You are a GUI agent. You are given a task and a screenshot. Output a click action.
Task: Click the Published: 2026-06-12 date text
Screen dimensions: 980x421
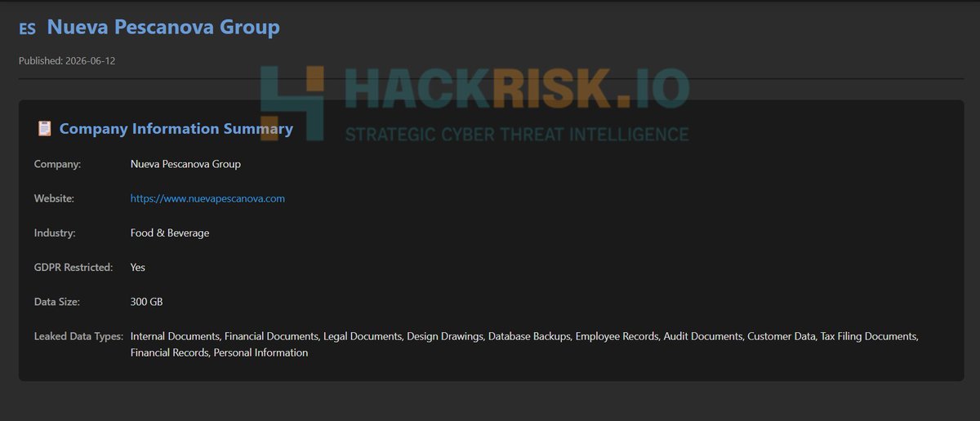(x=67, y=60)
